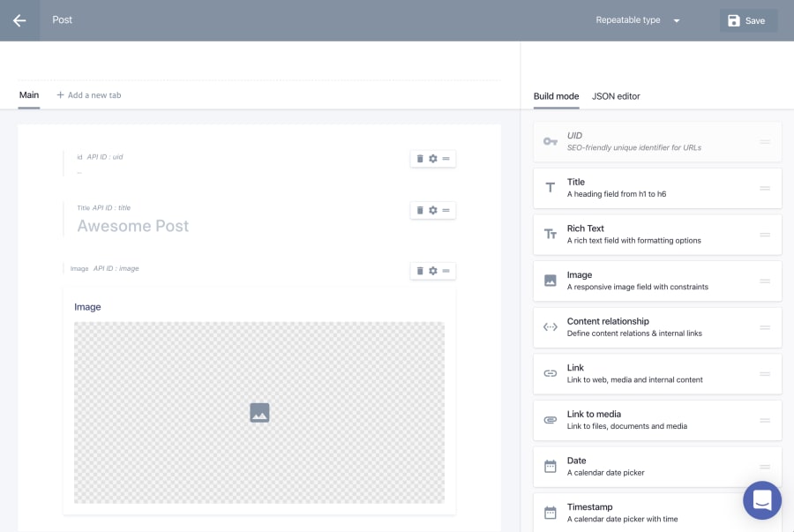Click 'A responsive image field with constraints' text
The width and height of the screenshot is (794, 532).
click(x=638, y=287)
